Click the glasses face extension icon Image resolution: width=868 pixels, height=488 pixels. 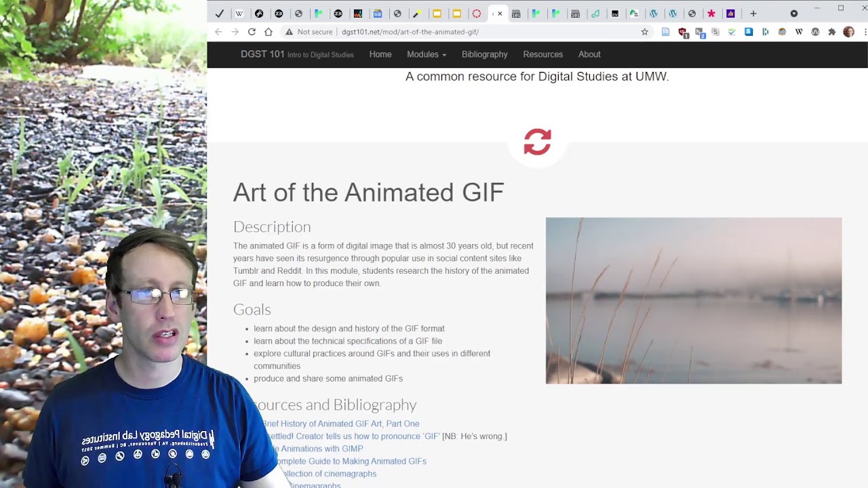point(782,32)
